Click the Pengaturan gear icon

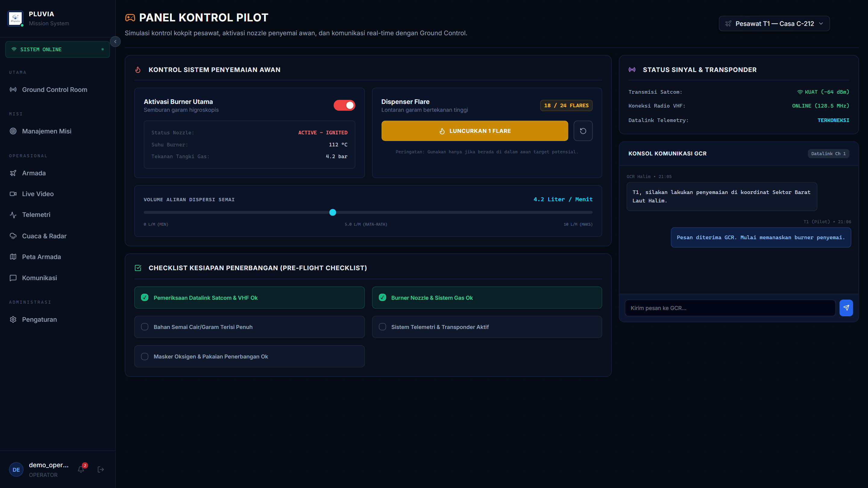[13, 320]
